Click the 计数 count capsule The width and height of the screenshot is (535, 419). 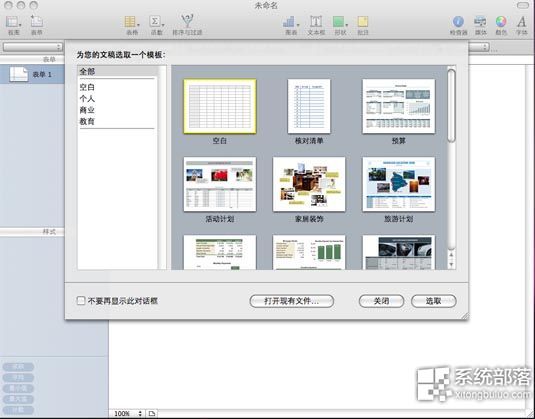18,410
